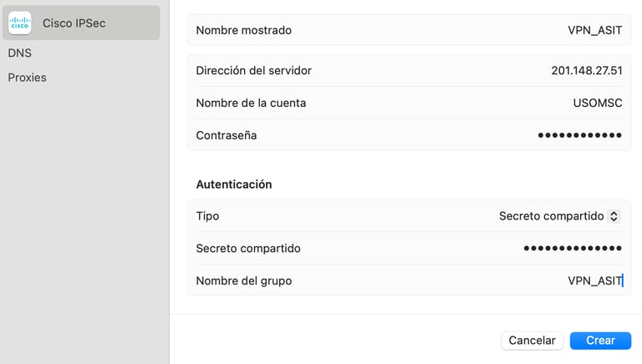642x364 pixels.
Task: Select the Cisco IPSec sidebar entry text
Action: 74,23
